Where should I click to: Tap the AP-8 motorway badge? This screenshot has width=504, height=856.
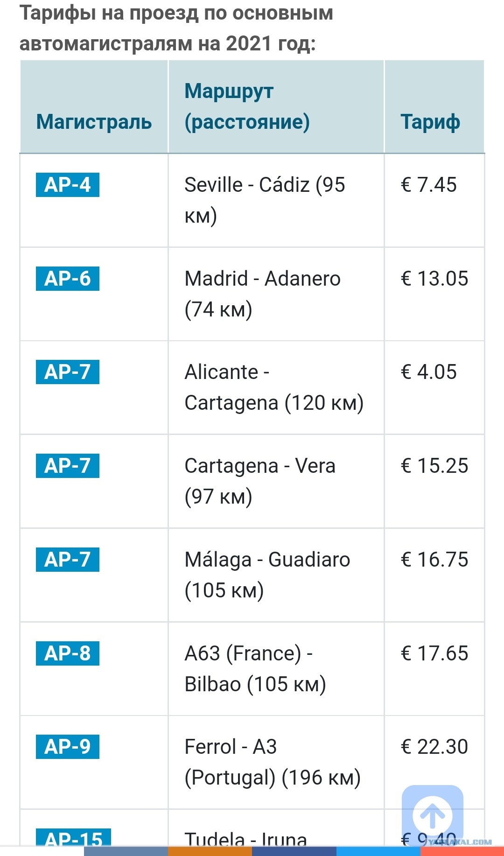coord(68,653)
